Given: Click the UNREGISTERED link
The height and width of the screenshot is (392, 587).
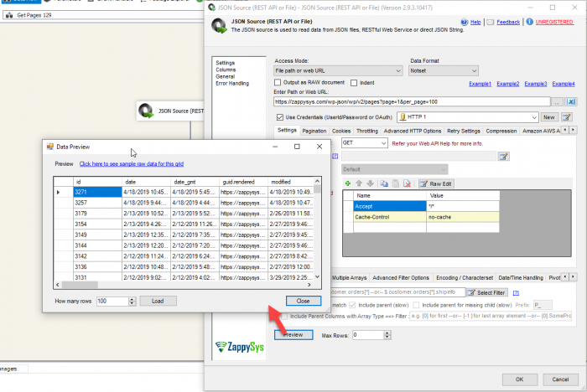Looking at the screenshot, I should [554, 22].
